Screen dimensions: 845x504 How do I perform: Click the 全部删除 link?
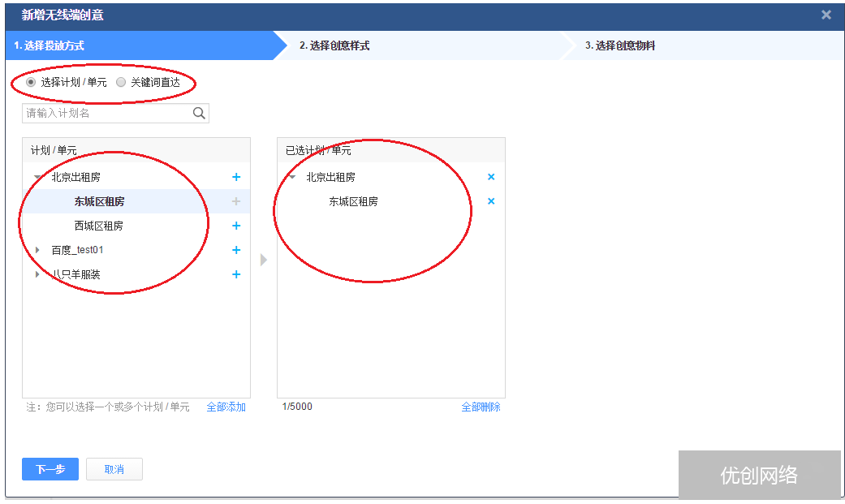[481, 407]
